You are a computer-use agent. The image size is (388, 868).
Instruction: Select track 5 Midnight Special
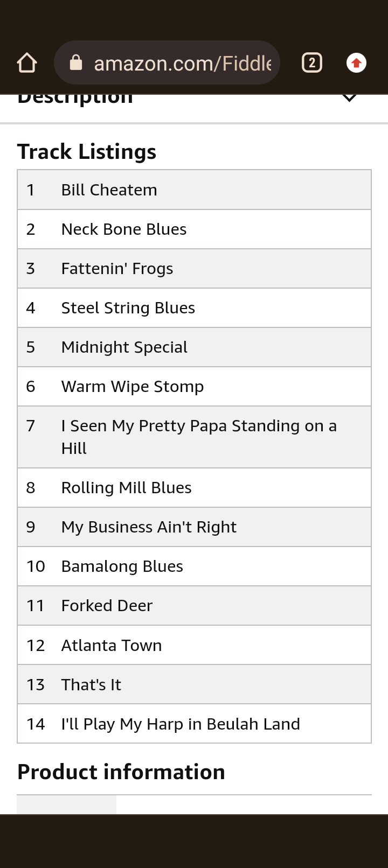point(194,347)
